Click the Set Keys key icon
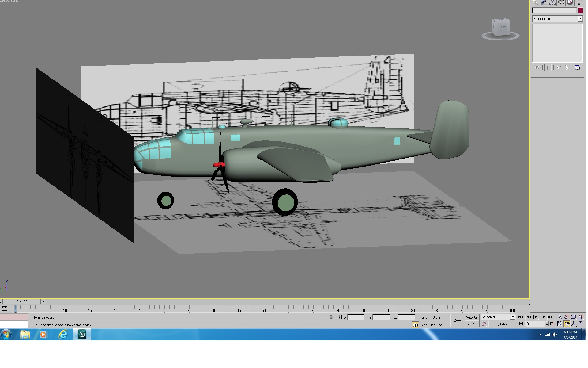Image resolution: width=588 pixels, height=368 pixels. tap(457, 320)
